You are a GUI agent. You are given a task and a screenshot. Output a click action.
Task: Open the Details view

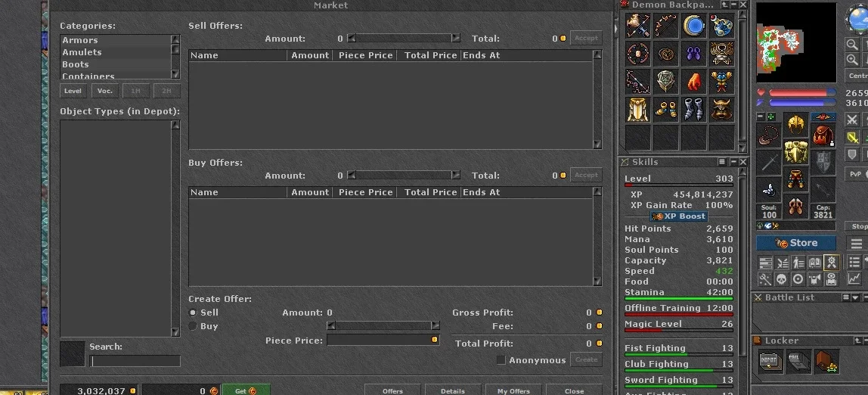click(452, 390)
